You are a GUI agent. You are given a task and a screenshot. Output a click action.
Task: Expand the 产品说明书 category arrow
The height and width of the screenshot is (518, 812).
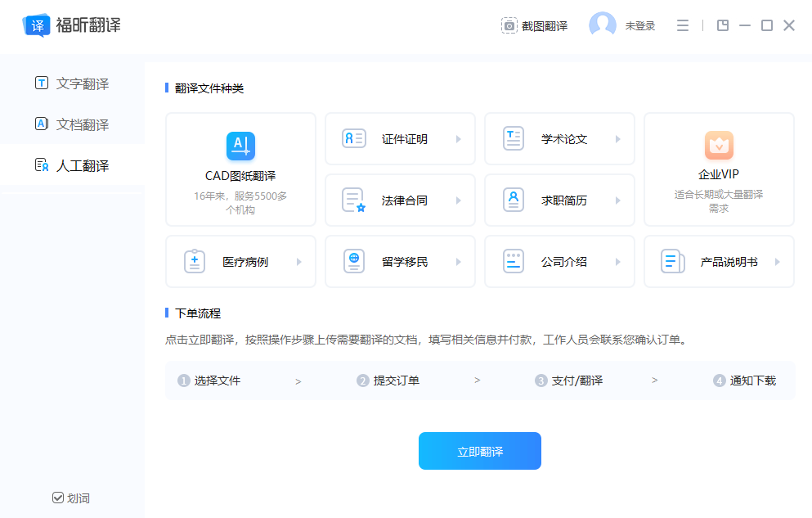(x=776, y=260)
